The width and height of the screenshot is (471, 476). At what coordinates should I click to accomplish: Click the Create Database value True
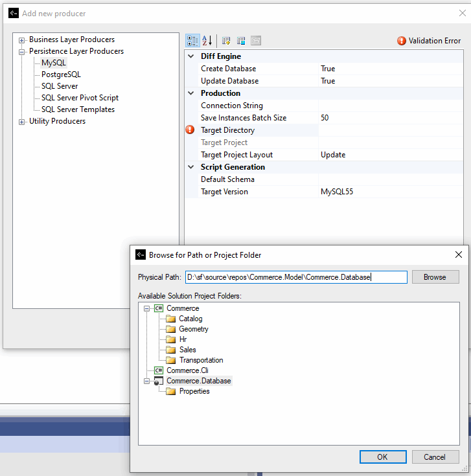pyautogui.click(x=328, y=69)
